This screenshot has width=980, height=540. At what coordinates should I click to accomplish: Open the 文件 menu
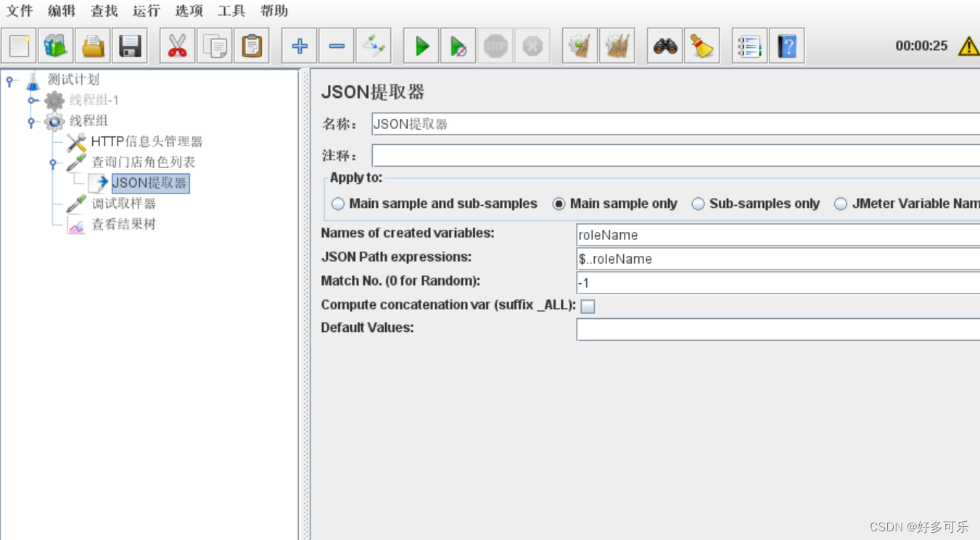tap(20, 11)
